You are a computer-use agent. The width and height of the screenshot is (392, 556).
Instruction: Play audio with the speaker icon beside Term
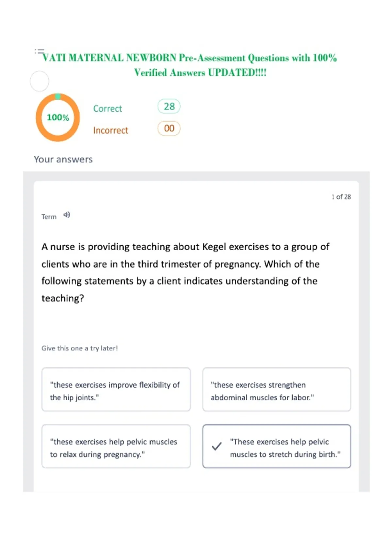point(67,215)
